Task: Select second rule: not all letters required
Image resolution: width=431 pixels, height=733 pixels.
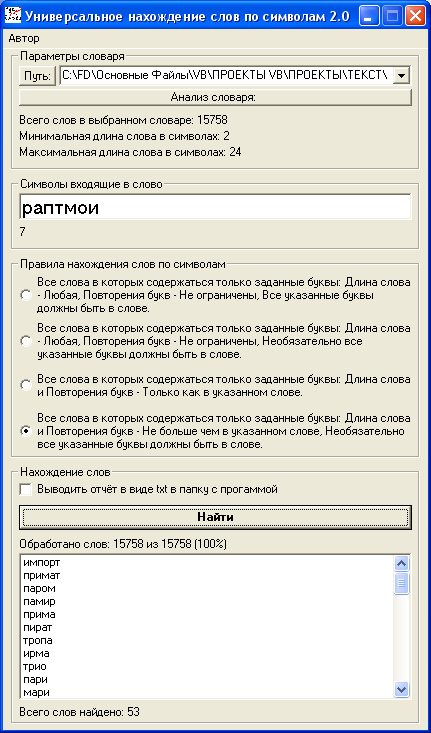Action: tap(25, 341)
